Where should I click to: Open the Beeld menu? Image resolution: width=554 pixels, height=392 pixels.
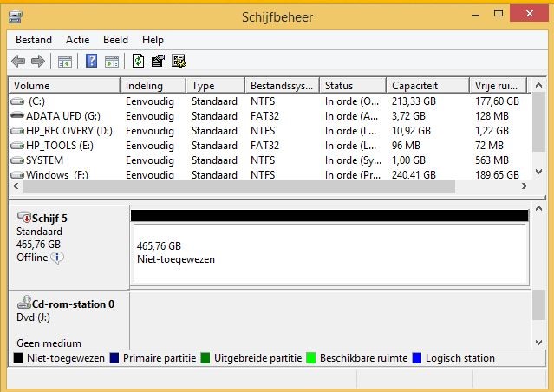115,40
